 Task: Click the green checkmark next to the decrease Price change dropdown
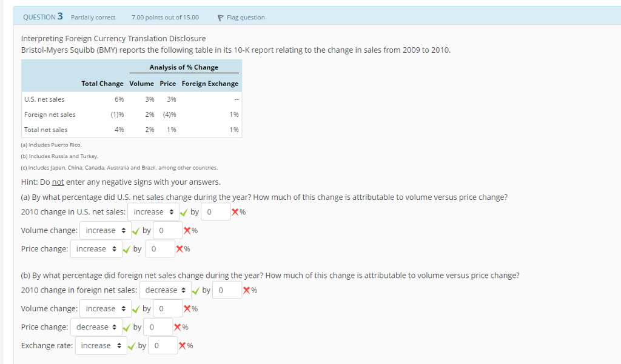tap(127, 326)
